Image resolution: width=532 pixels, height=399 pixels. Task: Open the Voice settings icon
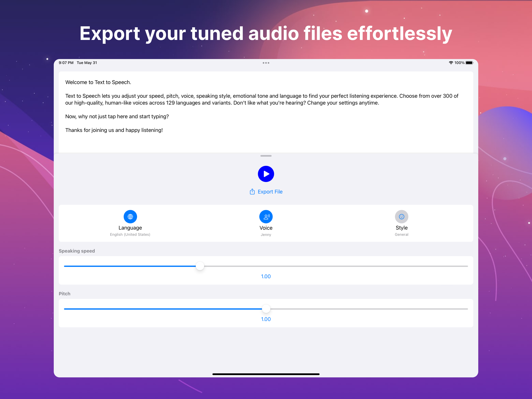pos(266,216)
